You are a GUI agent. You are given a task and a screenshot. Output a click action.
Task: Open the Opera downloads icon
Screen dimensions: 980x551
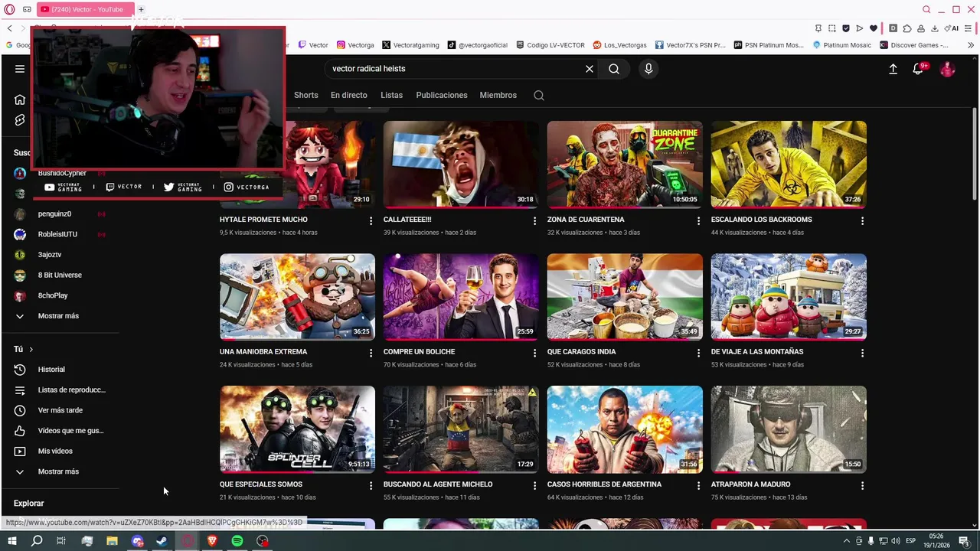pyautogui.click(x=935, y=28)
